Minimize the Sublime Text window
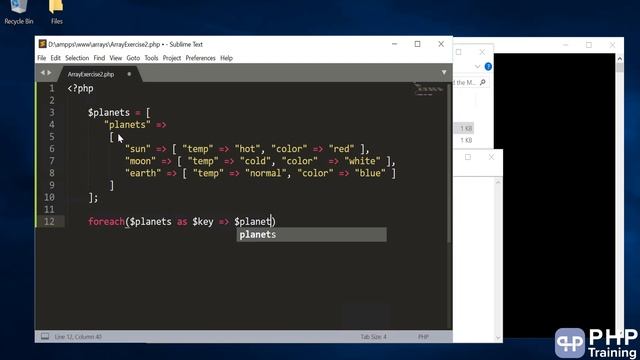Screen dimensions: 640x360 (394, 44)
